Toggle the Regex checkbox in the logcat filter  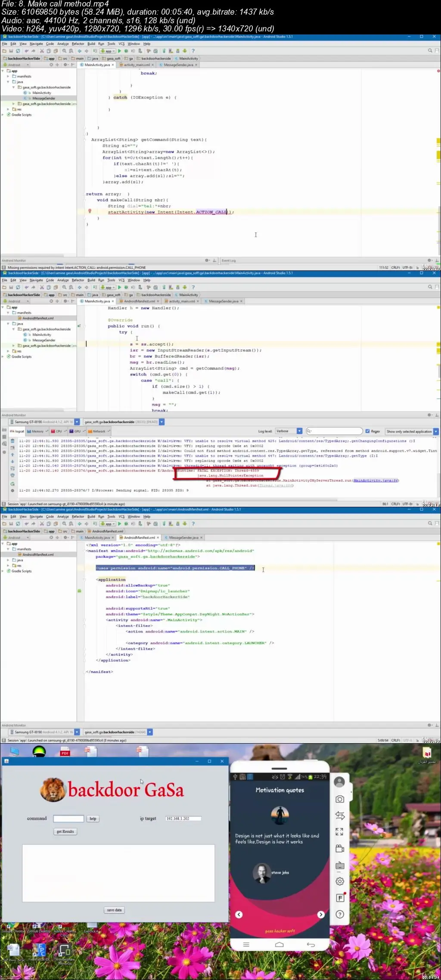coord(367,431)
